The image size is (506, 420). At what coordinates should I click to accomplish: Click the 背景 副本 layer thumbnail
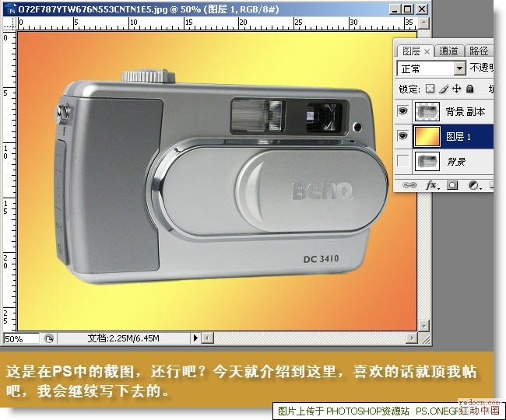point(427,111)
